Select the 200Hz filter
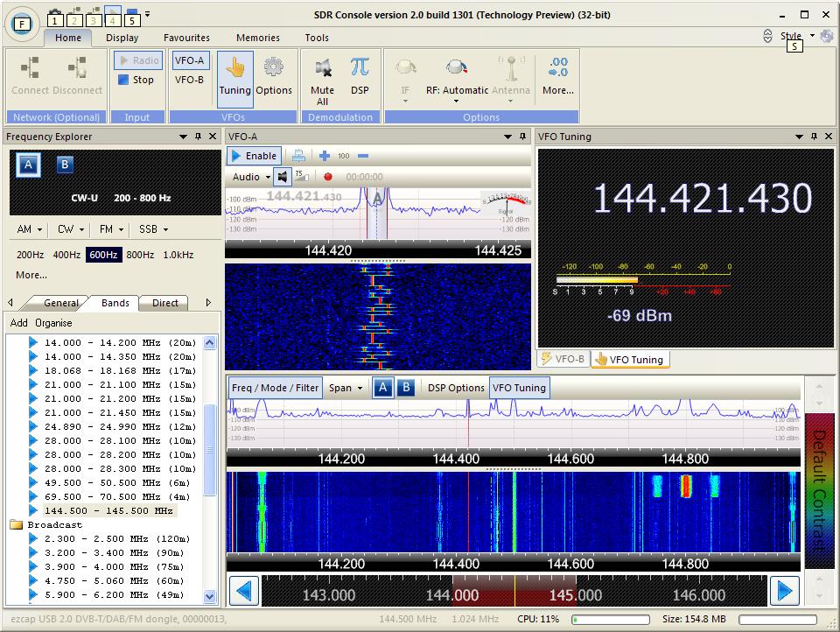840x632 pixels. (x=30, y=255)
